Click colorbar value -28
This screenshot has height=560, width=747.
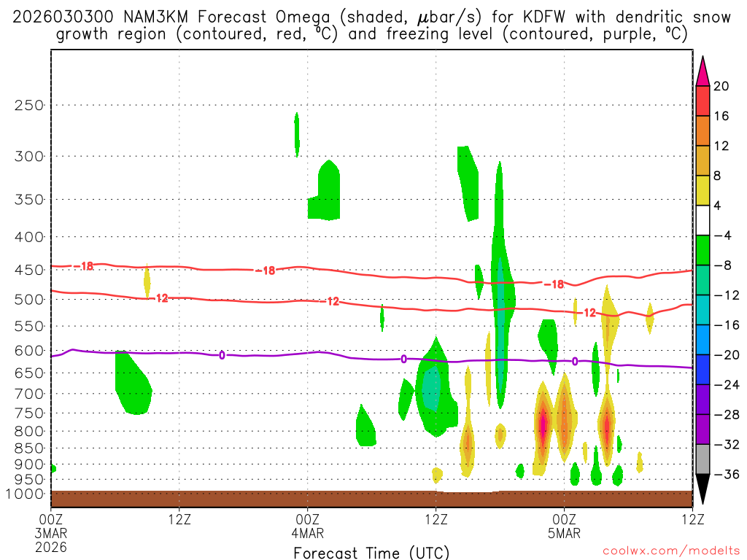(x=727, y=415)
